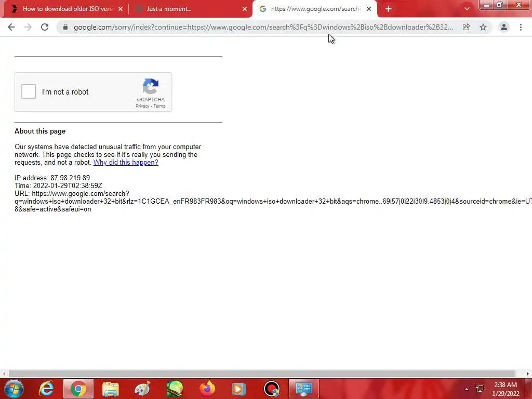
Task: Open Windows Explorer folder on taskbar
Action: coord(111,389)
